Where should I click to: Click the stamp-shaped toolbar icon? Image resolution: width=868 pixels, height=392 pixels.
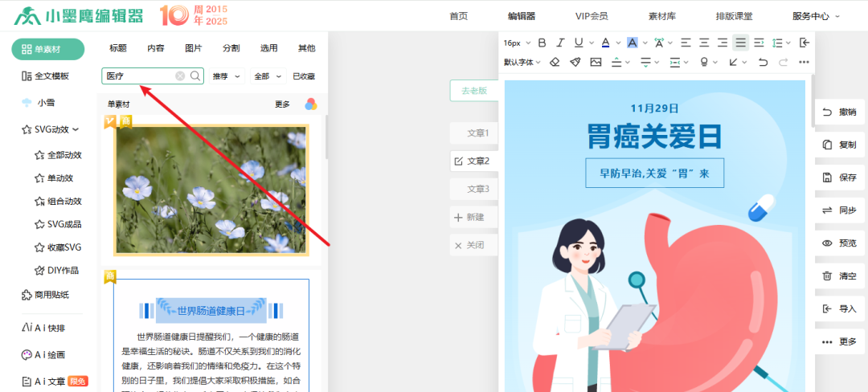coord(704,62)
